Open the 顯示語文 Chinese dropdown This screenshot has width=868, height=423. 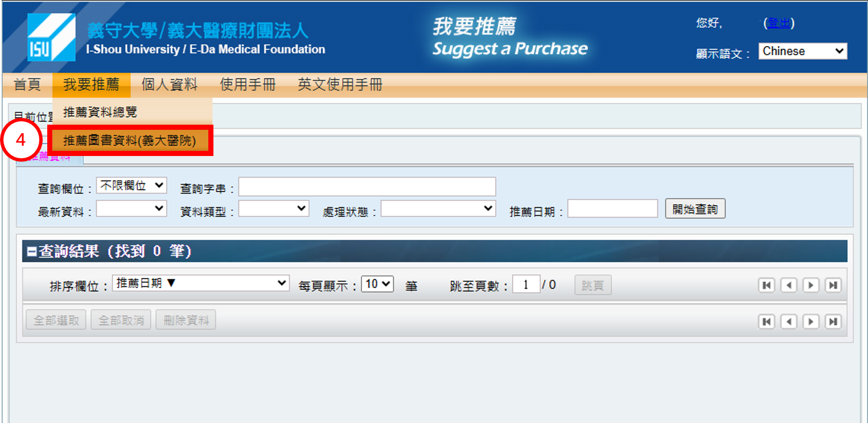[x=803, y=51]
